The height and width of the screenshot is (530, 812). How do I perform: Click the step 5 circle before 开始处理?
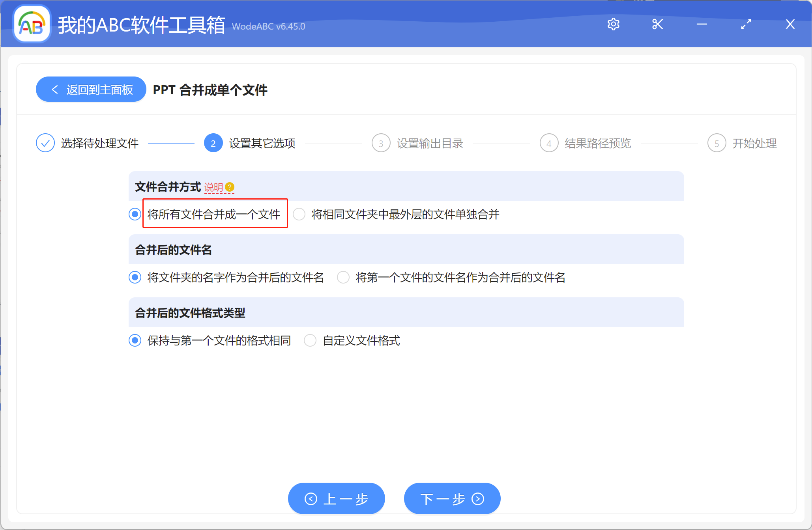(x=717, y=143)
